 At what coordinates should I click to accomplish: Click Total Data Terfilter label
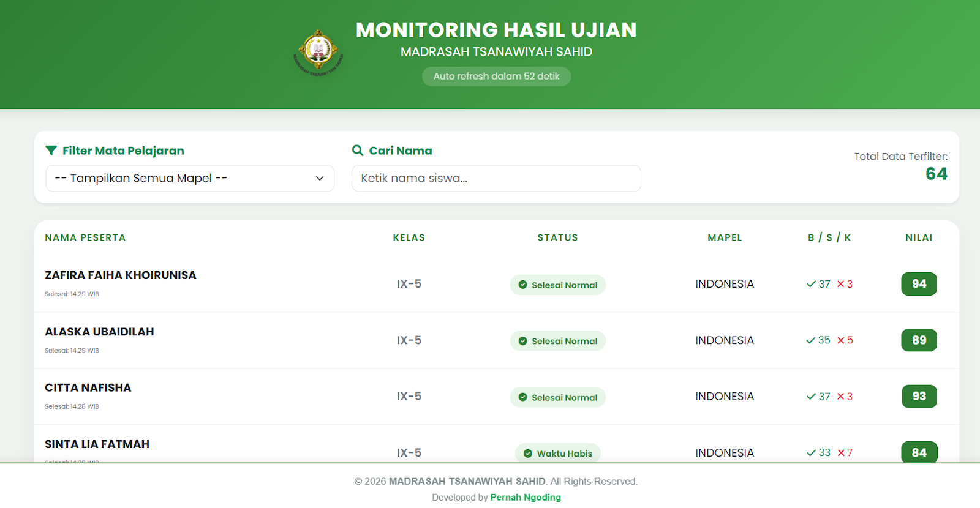point(901,157)
